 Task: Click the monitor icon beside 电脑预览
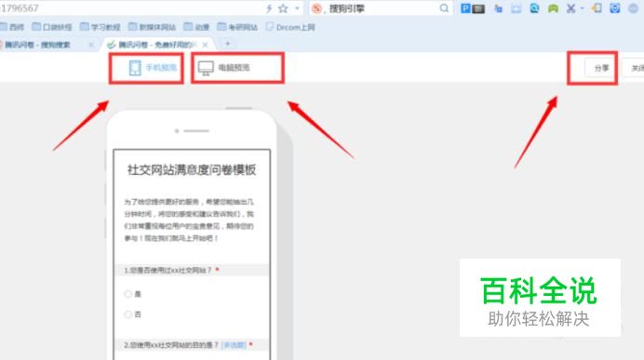point(206,68)
